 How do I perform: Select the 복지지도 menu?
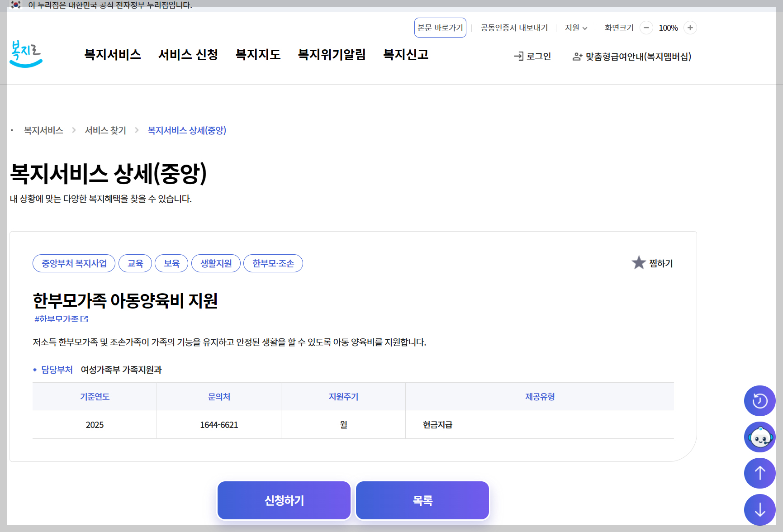click(x=258, y=54)
